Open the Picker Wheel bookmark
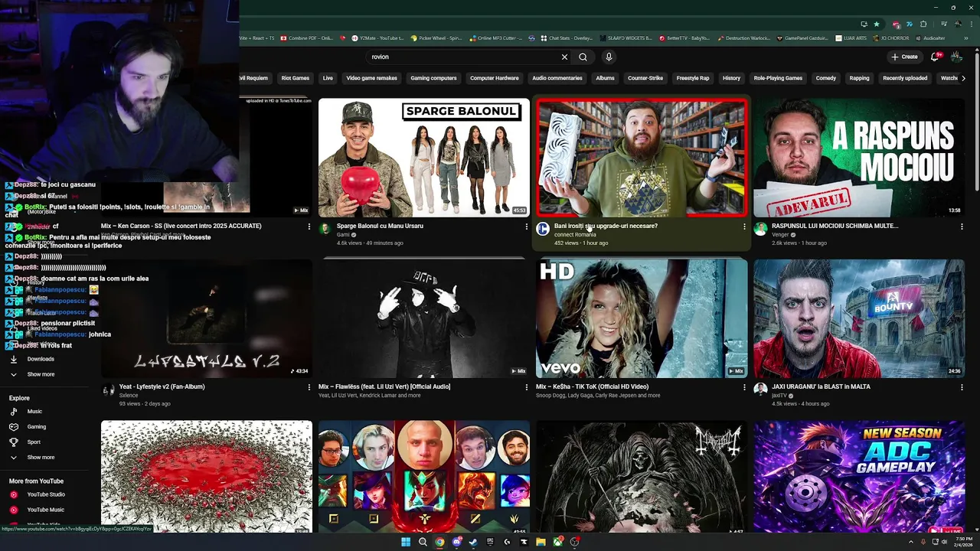 pyautogui.click(x=436, y=37)
